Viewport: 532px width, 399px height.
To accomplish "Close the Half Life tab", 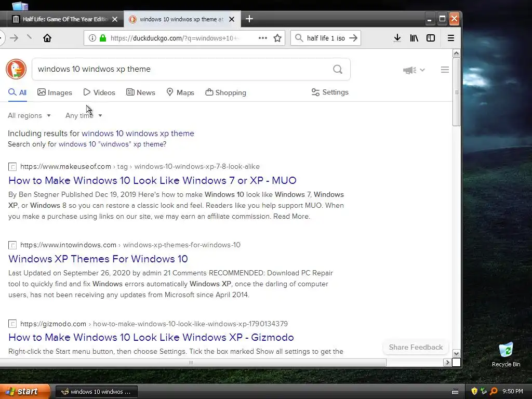I will (115, 19).
